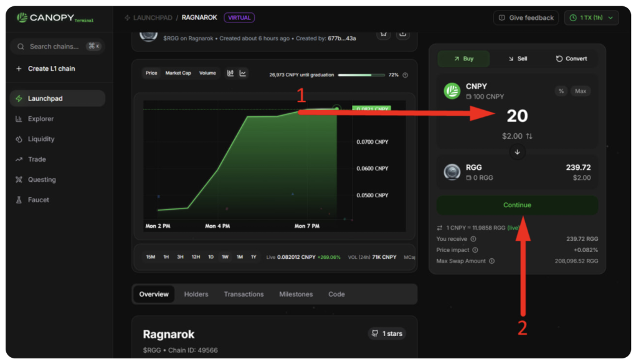Image resolution: width=636 pixels, height=364 pixels.
Task: Switch chart to candlestick view icon
Action: [230, 73]
